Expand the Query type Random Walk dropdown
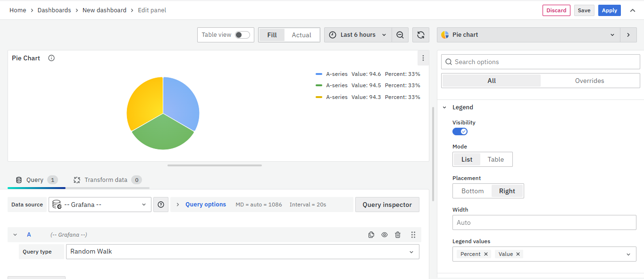The height and width of the screenshot is (279, 644). 243,252
